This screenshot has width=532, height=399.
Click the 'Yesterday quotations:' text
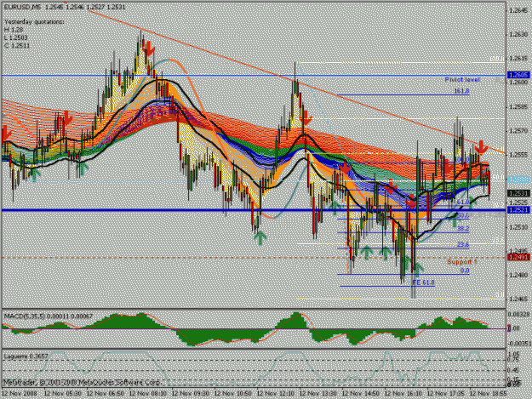point(34,22)
